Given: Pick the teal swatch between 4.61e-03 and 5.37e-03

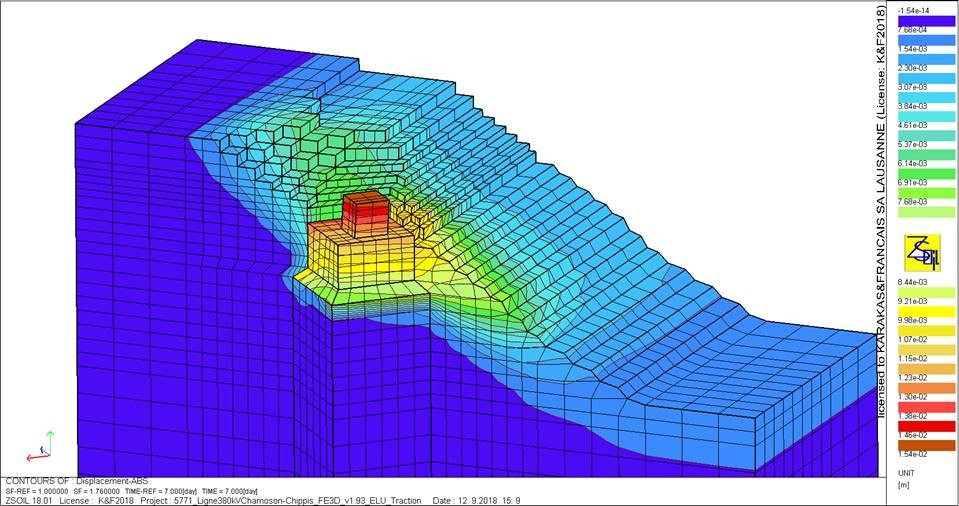Looking at the screenshot, I should click(x=926, y=135).
